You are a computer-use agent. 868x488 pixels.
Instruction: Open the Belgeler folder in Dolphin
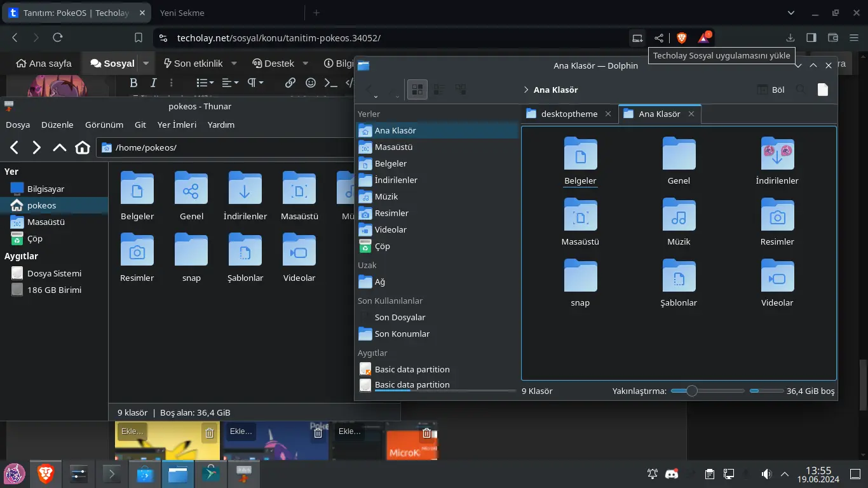point(580,162)
